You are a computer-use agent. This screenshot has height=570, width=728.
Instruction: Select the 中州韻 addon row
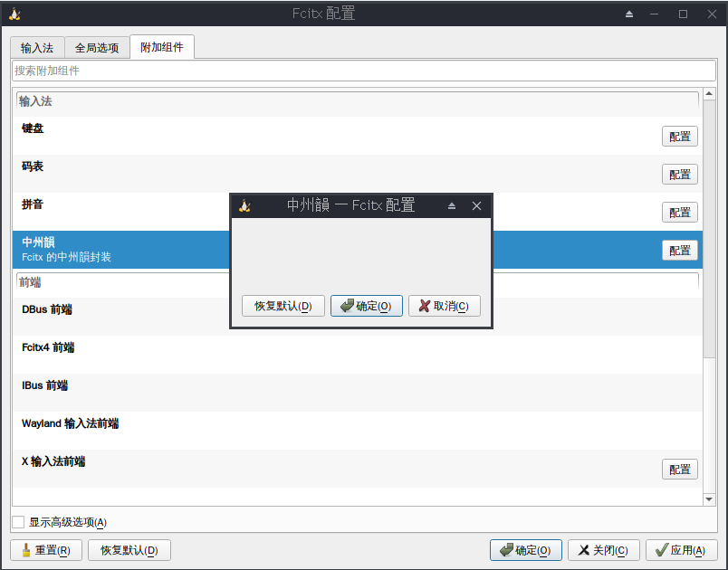click(358, 250)
